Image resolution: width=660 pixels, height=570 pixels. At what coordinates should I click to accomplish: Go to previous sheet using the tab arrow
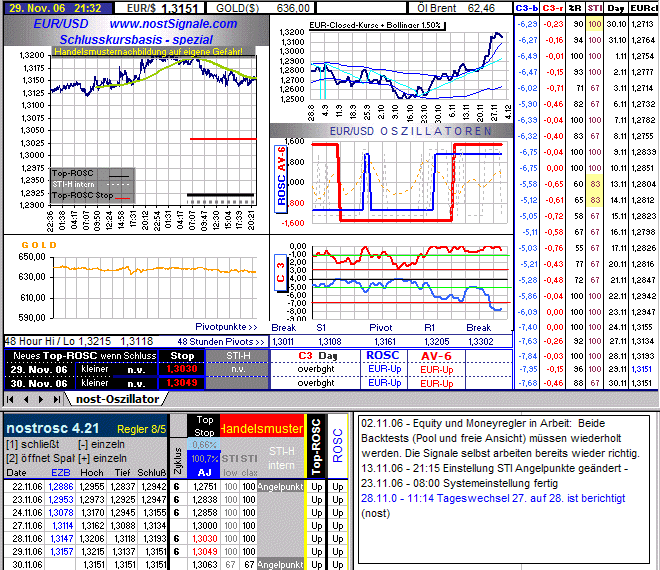click(26, 399)
